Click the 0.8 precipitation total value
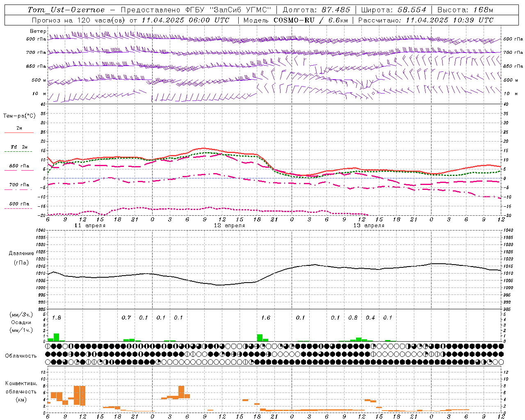This screenshot has width=525, height=420. coord(353,317)
